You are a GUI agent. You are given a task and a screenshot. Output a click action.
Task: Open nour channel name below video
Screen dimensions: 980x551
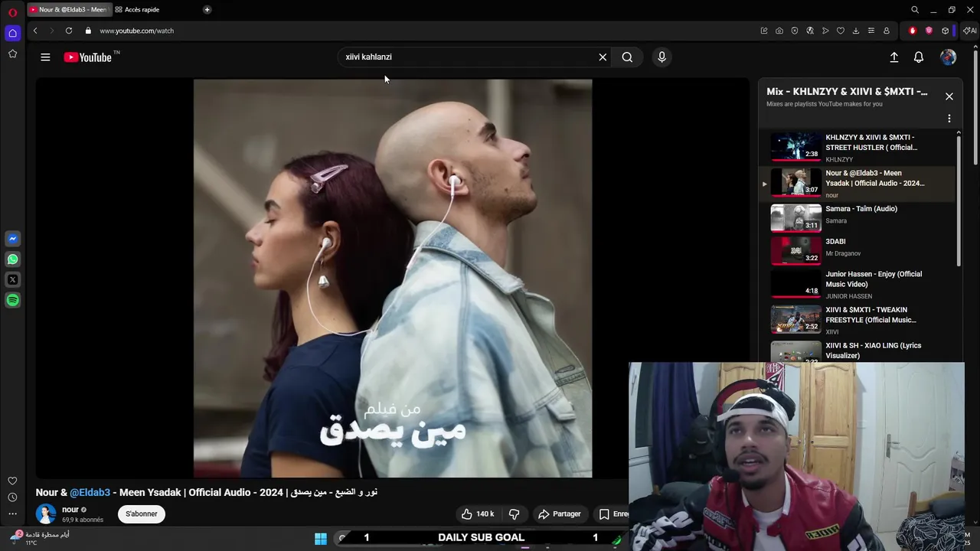coord(70,510)
